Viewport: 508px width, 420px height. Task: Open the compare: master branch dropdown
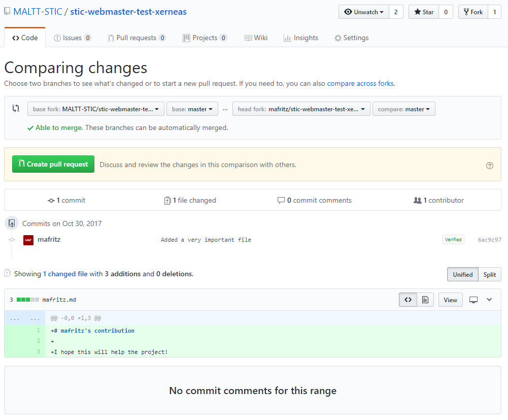[x=403, y=109]
